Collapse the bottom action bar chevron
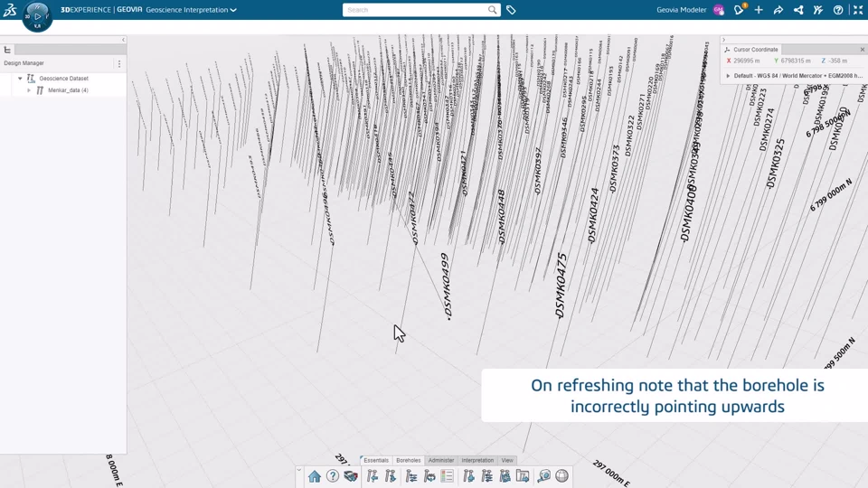 pos(299,470)
